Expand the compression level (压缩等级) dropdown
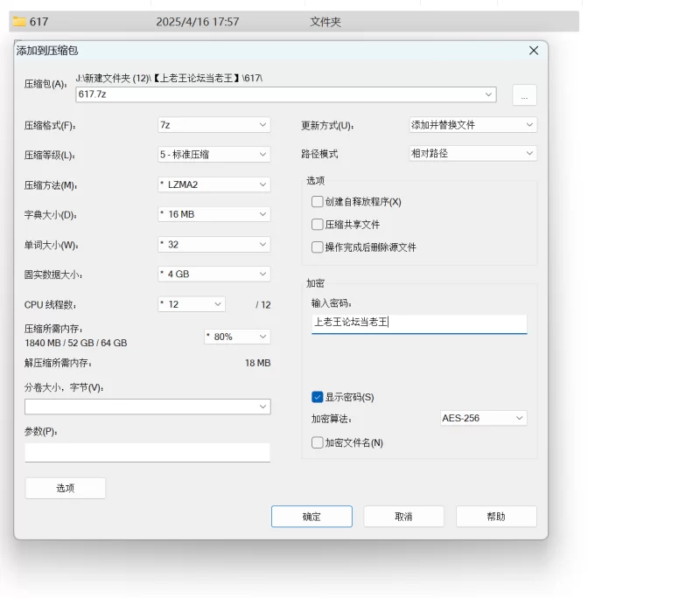The height and width of the screenshot is (598, 700). pos(213,155)
